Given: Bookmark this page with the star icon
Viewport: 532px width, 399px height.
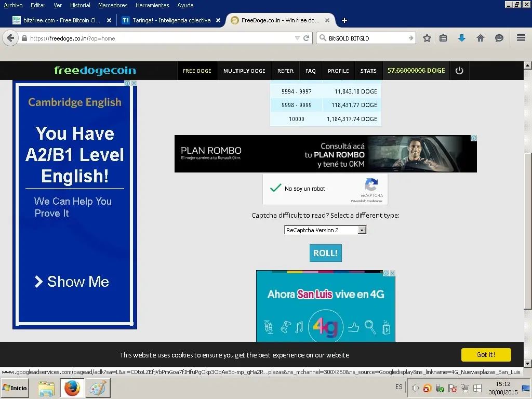Looking at the screenshot, I should point(427,38).
